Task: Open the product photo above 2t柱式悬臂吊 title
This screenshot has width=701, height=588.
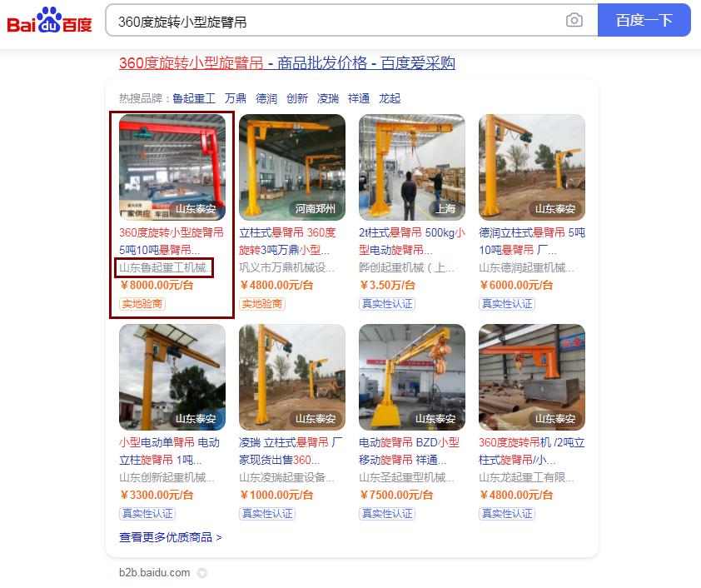Action: tap(412, 167)
